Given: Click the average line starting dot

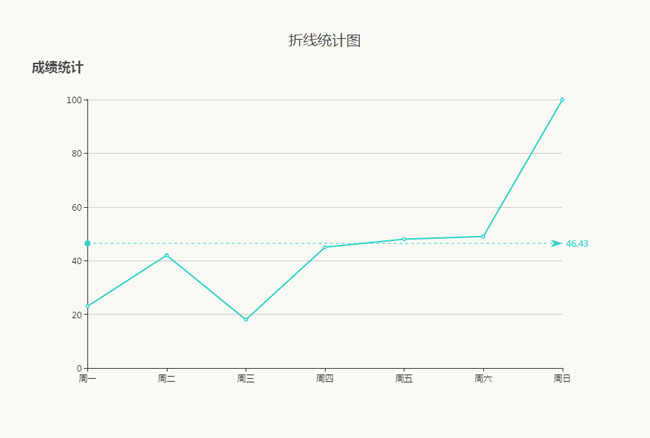Looking at the screenshot, I should pyautogui.click(x=88, y=243).
